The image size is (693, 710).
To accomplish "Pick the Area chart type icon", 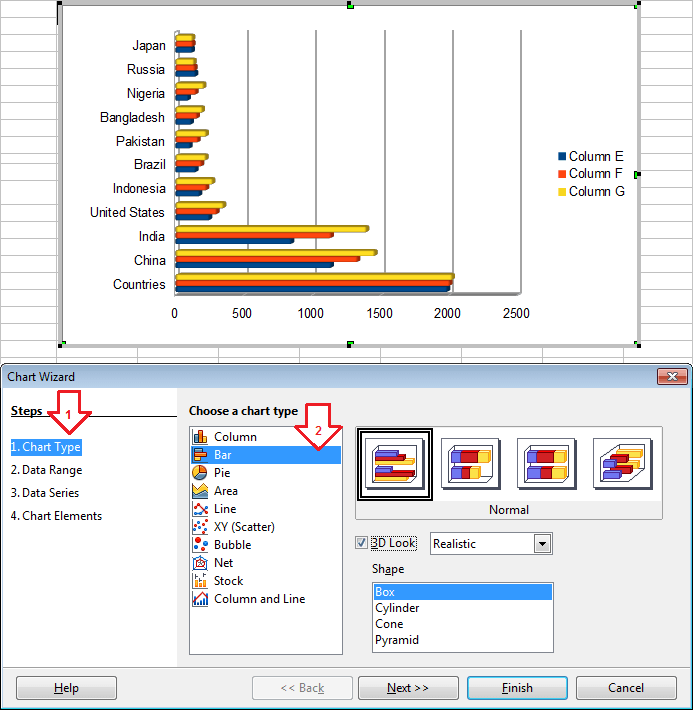I will coord(200,491).
